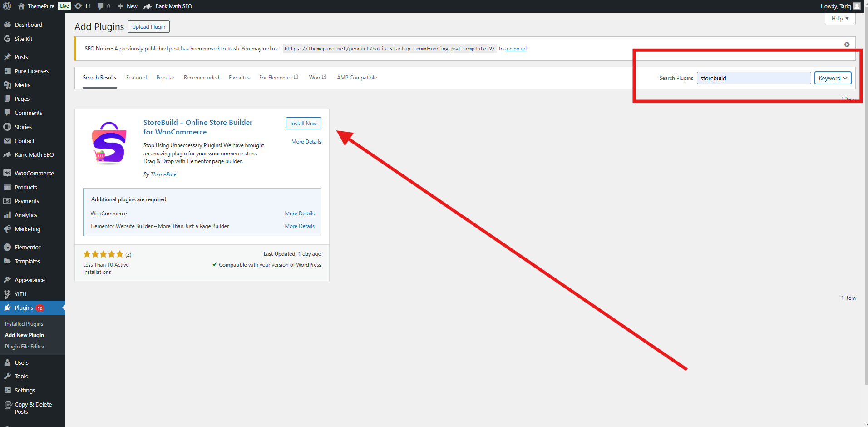This screenshot has width=868, height=427.
Task: Open StoreBuild – Online Store Builder title link
Action: 198,127
